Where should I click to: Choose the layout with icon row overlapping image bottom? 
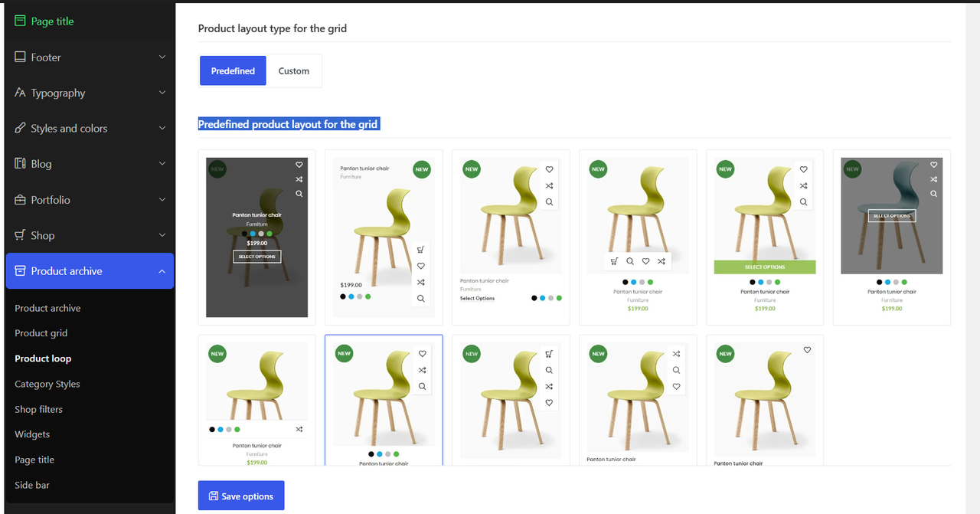pyautogui.click(x=638, y=237)
